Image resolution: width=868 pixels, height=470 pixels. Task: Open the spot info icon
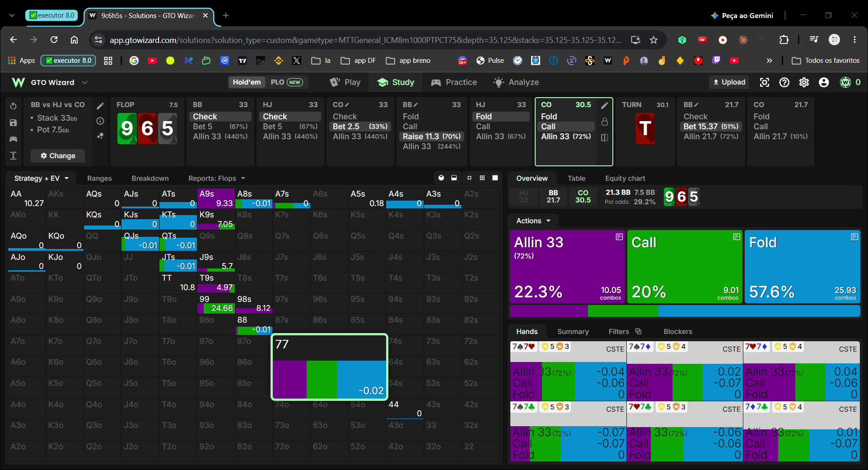pos(100,121)
